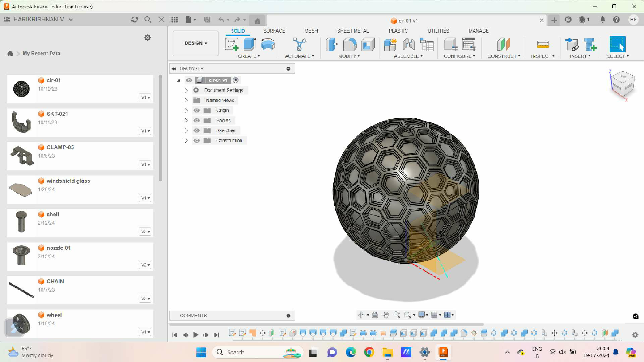Activate the Extrude tool
This screenshot has height=362, width=644.
click(x=250, y=45)
